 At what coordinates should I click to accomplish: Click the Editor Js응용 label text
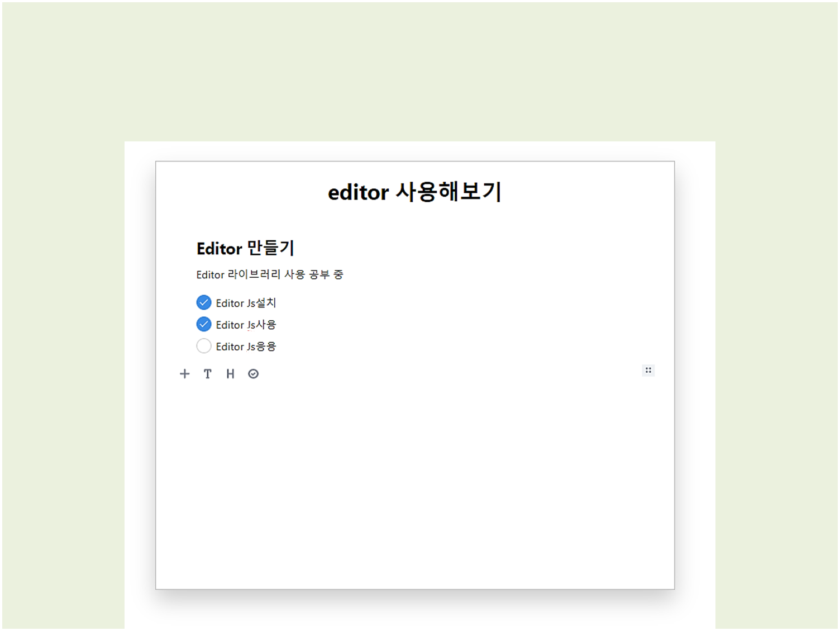247,346
